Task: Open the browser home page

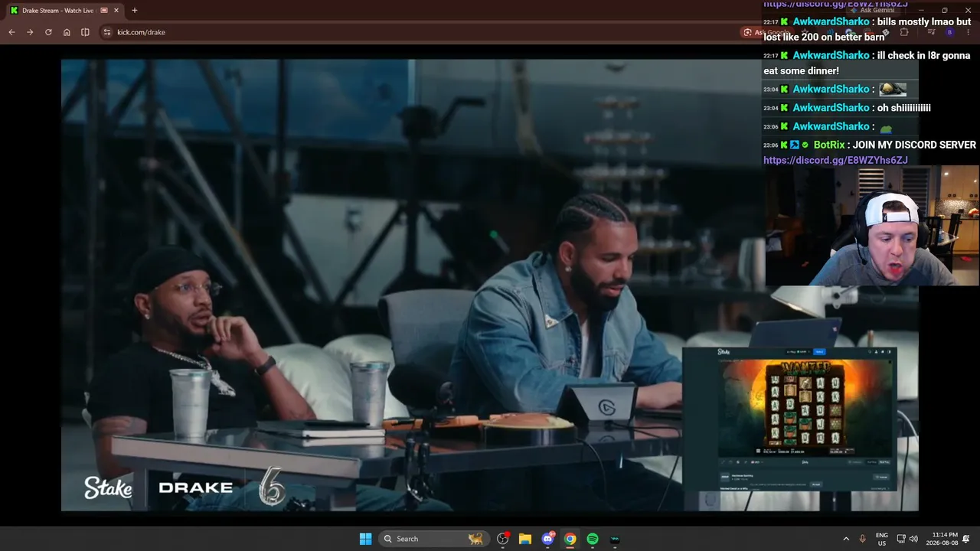Action: coord(67,32)
